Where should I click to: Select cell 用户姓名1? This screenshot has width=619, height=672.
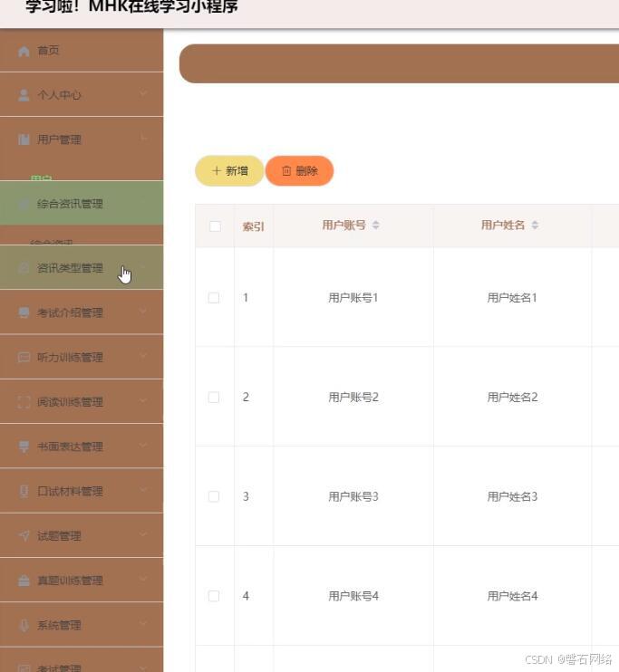tap(512, 298)
